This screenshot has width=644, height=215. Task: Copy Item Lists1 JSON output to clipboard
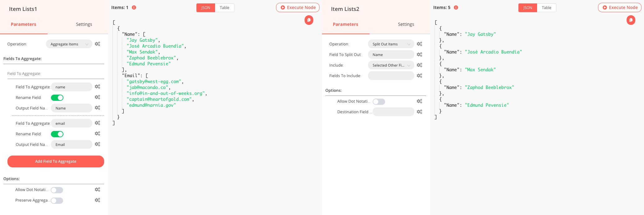point(309,20)
